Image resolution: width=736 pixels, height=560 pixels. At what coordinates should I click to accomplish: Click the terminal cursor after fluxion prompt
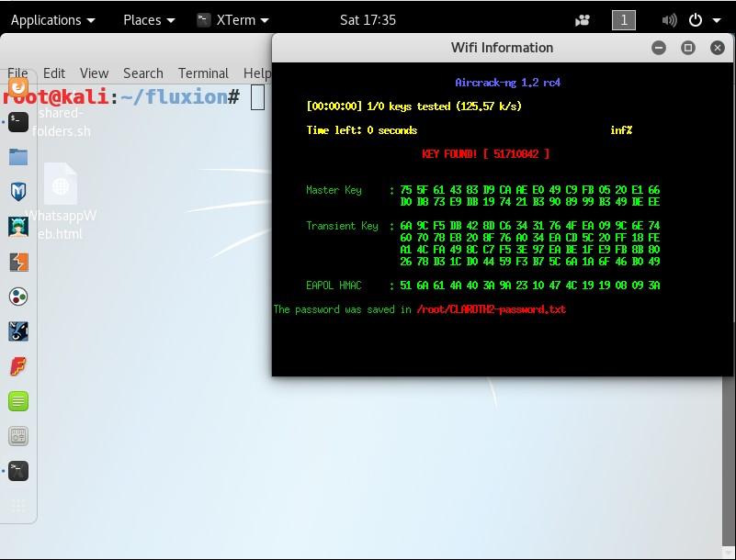pyautogui.click(x=257, y=97)
